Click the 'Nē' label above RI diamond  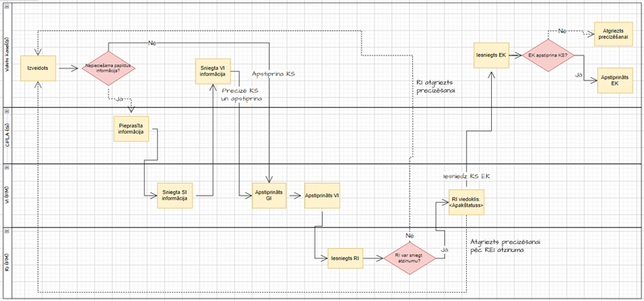click(410, 235)
